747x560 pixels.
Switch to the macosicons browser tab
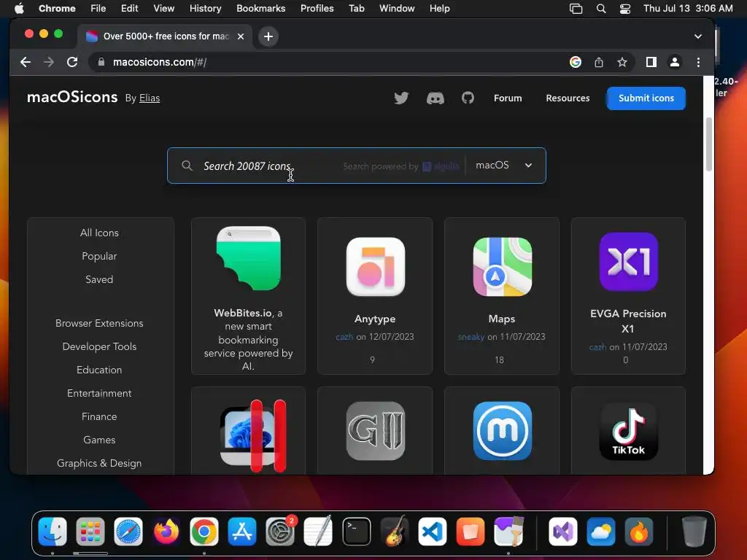point(164,36)
